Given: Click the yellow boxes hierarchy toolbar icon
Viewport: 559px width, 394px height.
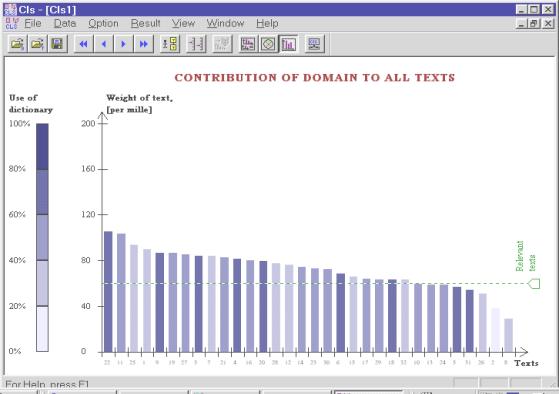Looking at the screenshot, I should pyautogui.click(x=170, y=44).
